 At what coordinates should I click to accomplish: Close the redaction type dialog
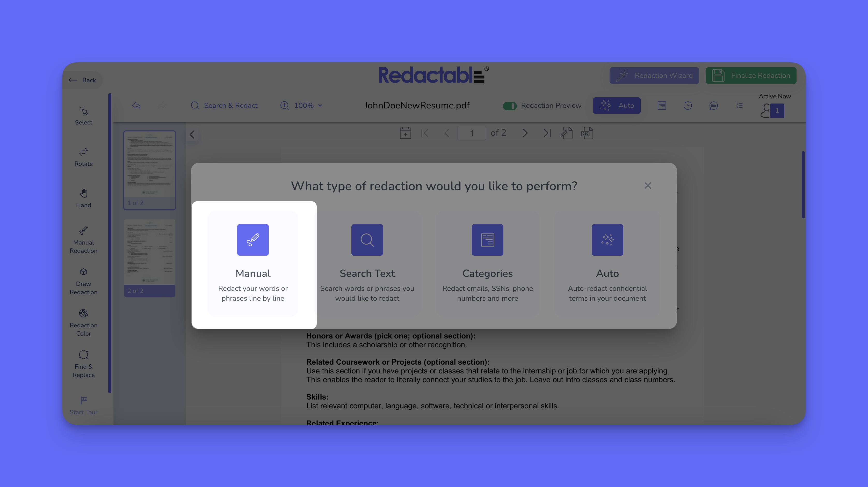coord(648,186)
